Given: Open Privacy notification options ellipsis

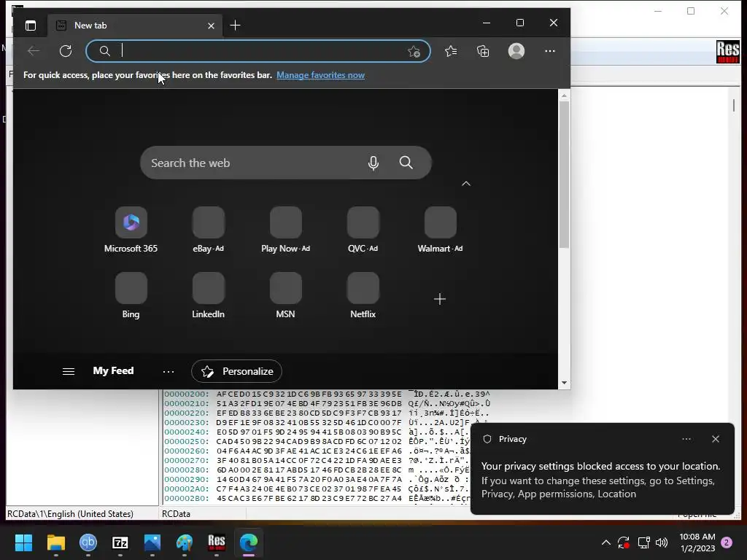Looking at the screenshot, I should point(686,439).
